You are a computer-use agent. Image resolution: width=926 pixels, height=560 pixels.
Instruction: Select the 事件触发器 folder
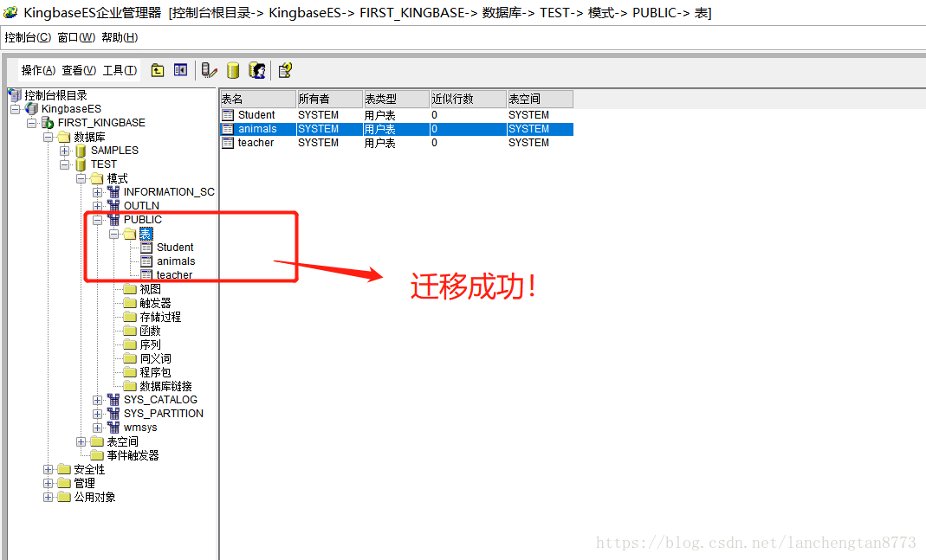(x=133, y=455)
